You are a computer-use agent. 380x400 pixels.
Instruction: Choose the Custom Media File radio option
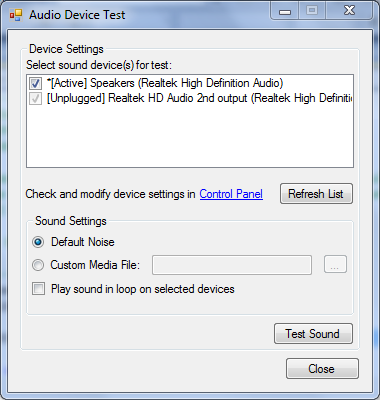(38, 265)
